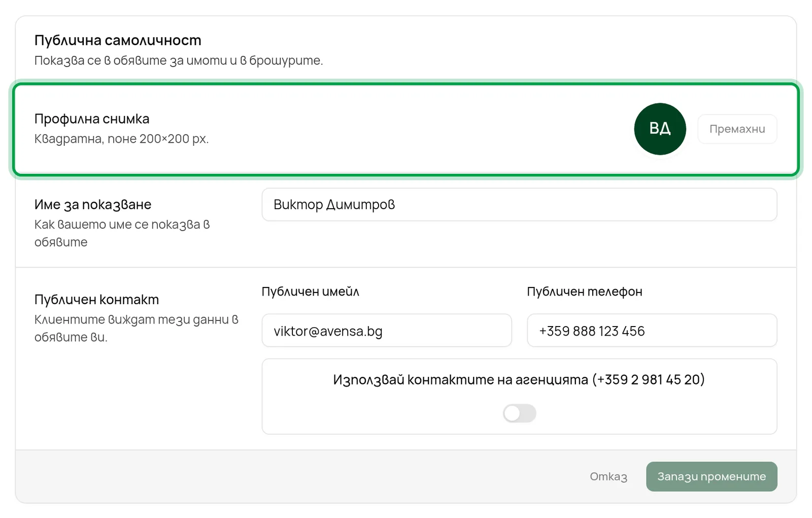Click the Публична самоличност section heading
The height and width of the screenshot is (518, 812).
[118, 40]
